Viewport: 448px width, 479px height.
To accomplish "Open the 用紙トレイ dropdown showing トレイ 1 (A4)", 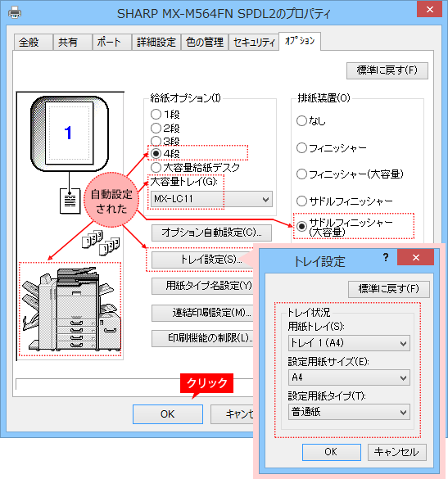I will click(x=349, y=343).
